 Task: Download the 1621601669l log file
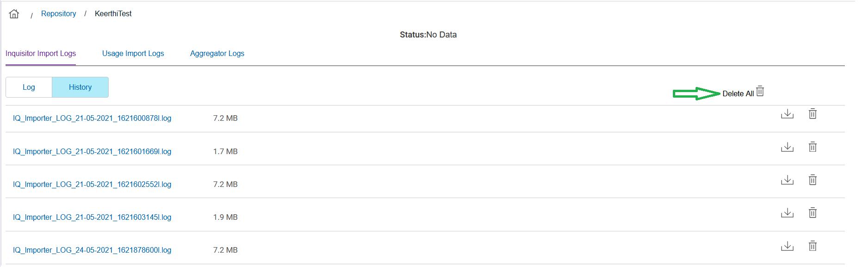pyautogui.click(x=787, y=147)
